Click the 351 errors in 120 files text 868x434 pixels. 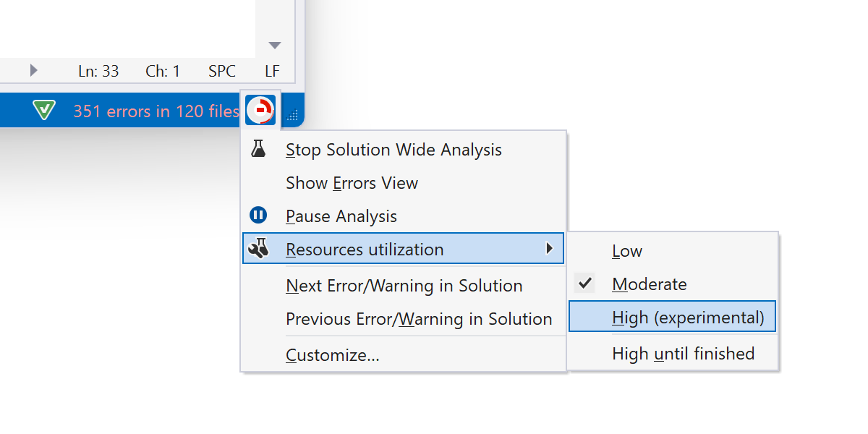156,111
